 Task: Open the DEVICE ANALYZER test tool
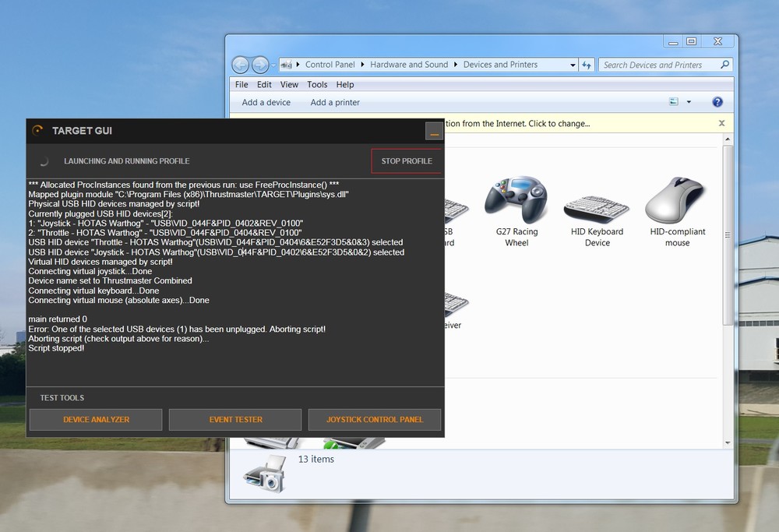coord(96,420)
